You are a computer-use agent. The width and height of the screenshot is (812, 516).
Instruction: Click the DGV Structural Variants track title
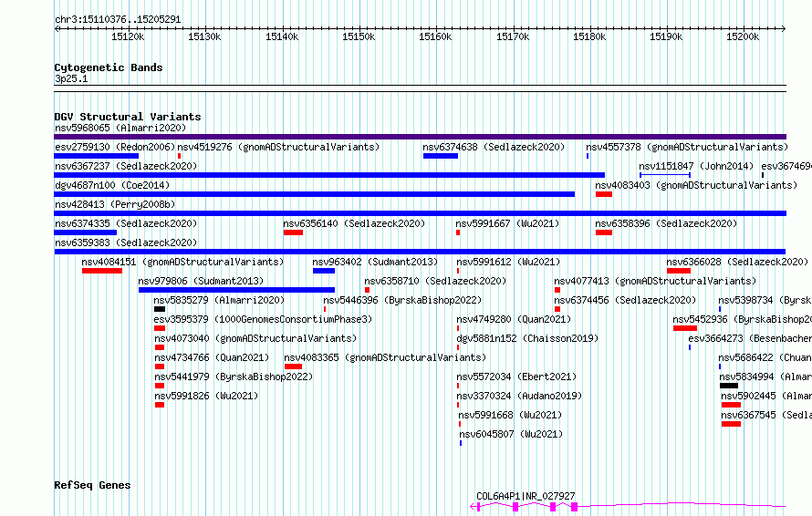[x=128, y=117]
